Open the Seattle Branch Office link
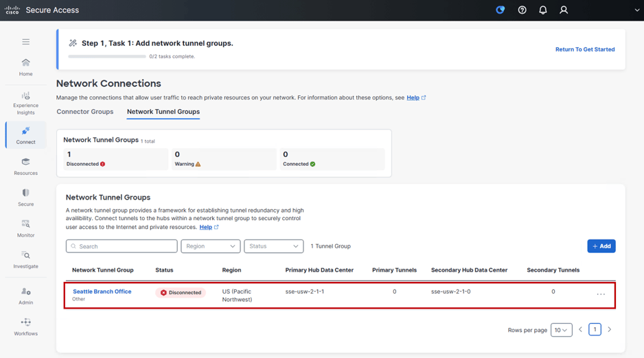644x358 pixels. click(x=102, y=291)
